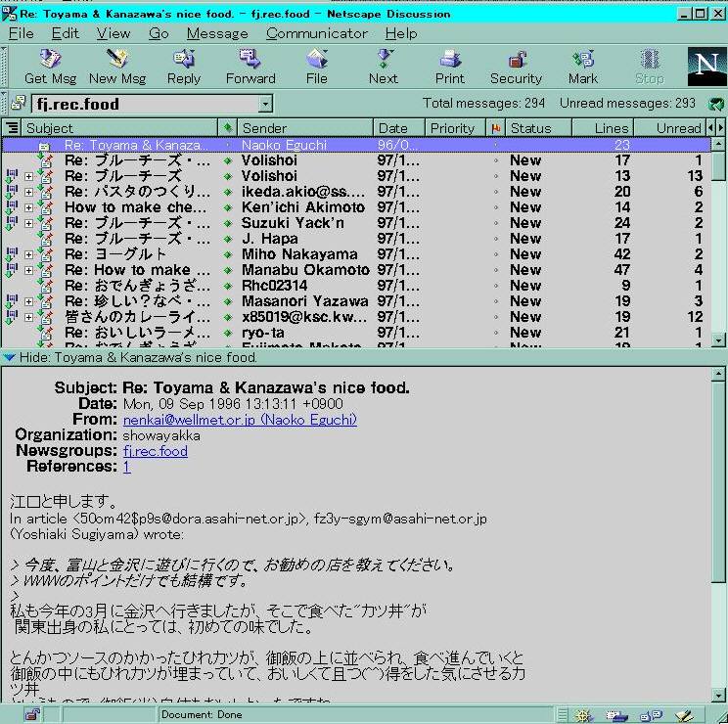This screenshot has width=728, height=724.
Task: Expand the How to make che... thread
Action: point(28,207)
